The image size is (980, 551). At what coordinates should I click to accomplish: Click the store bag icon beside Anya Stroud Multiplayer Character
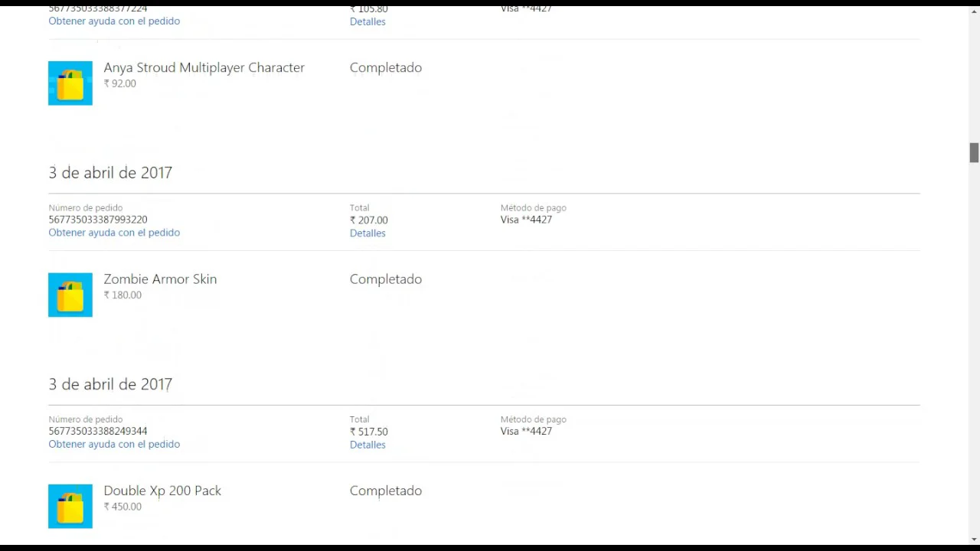click(x=70, y=83)
